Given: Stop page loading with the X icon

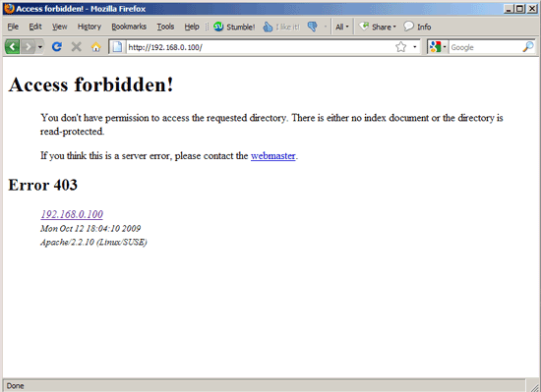Looking at the screenshot, I should click(x=77, y=46).
